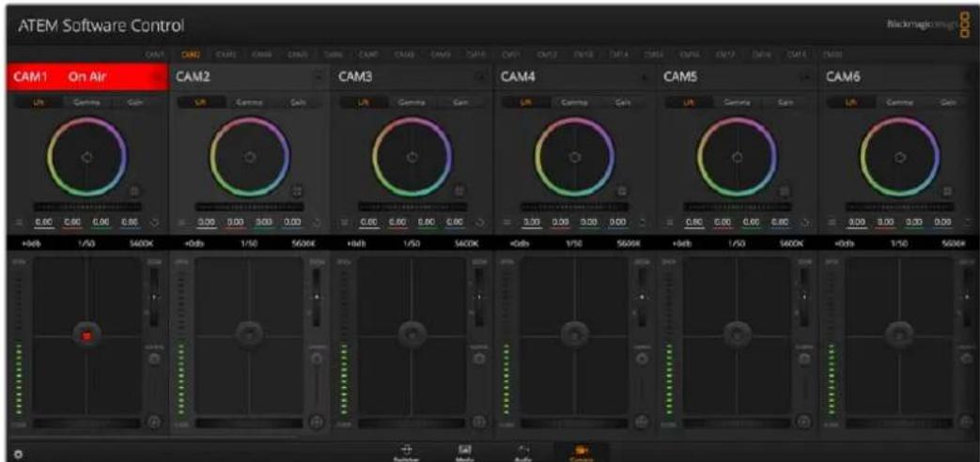Open the CAM5 header menu arrow
Image resolution: width=980 pixels, height=462 pixels.
click(806, 77)
